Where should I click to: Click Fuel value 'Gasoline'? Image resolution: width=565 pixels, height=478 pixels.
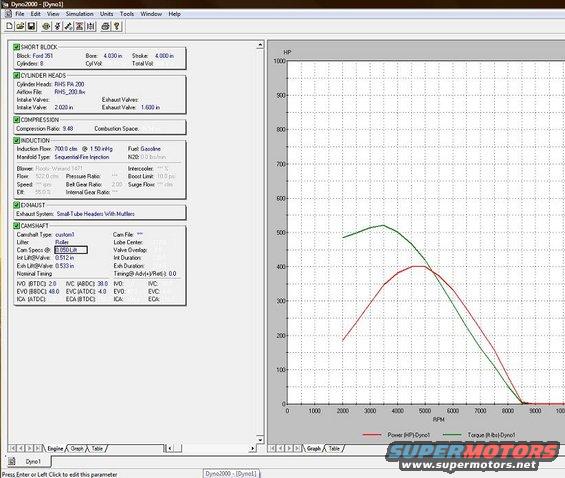point(150,149)
